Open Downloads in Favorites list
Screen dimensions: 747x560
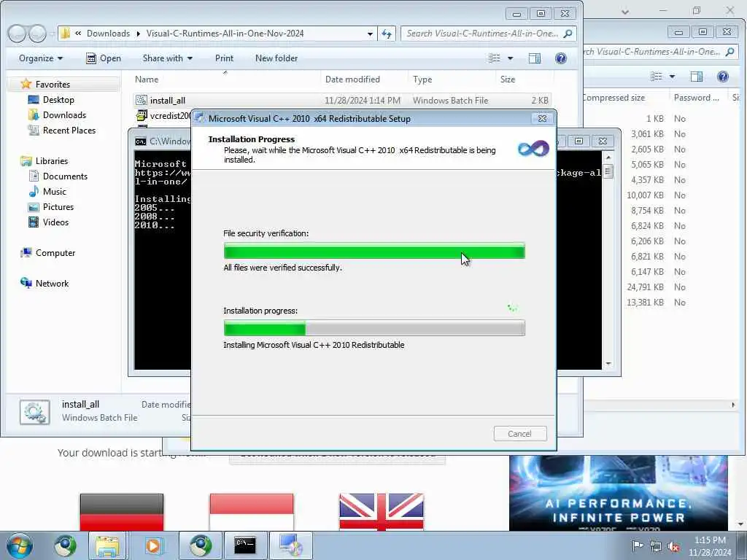[64, 114]
